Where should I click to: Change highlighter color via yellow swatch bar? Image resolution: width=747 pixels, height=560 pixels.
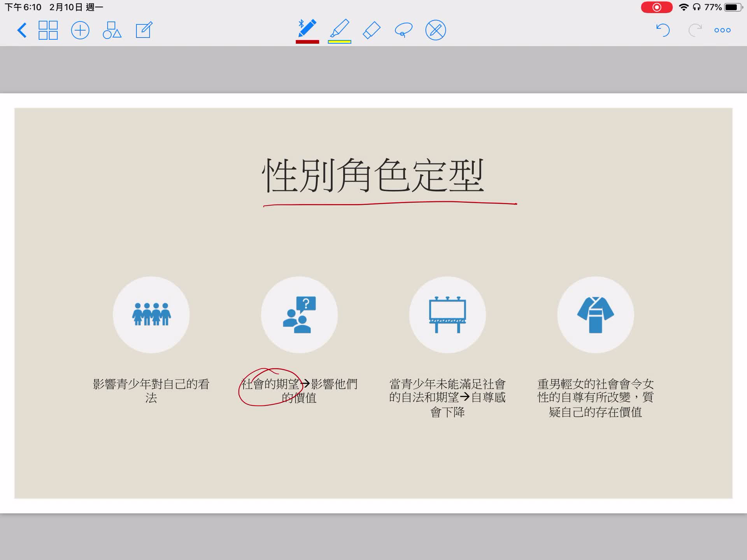pyautogui.click(x=339, y=42)
